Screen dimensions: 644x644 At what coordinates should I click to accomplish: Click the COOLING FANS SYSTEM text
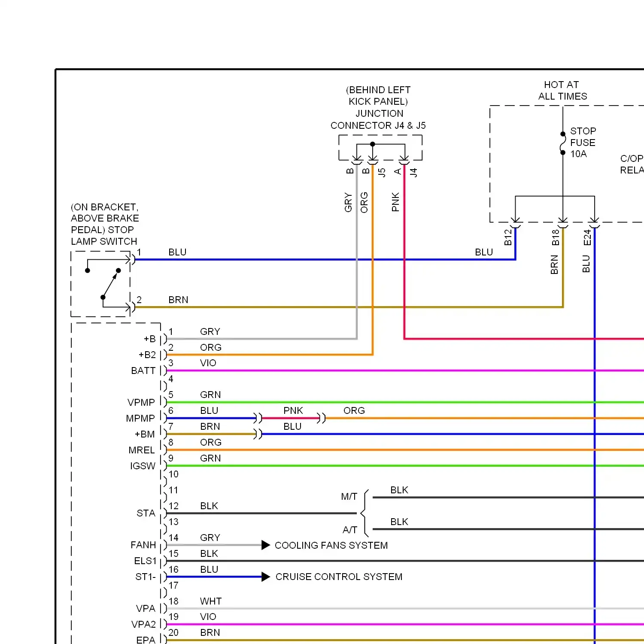coord(331,545)
